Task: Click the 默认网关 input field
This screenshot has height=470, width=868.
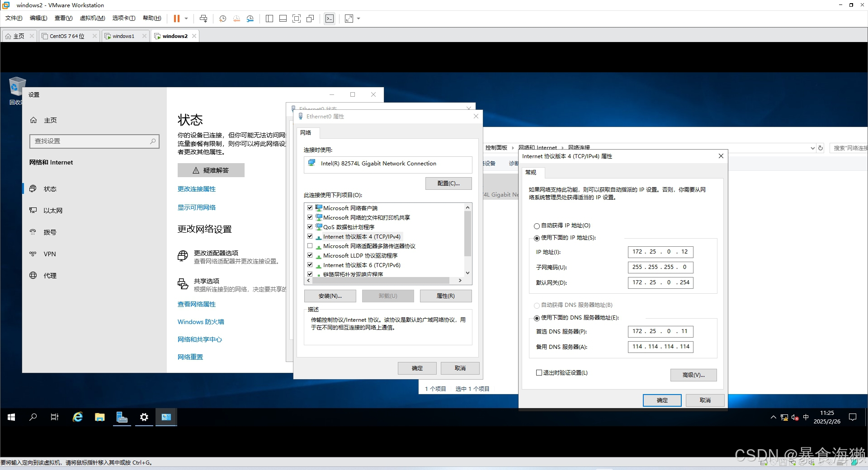Action: [x=660, y=282]
